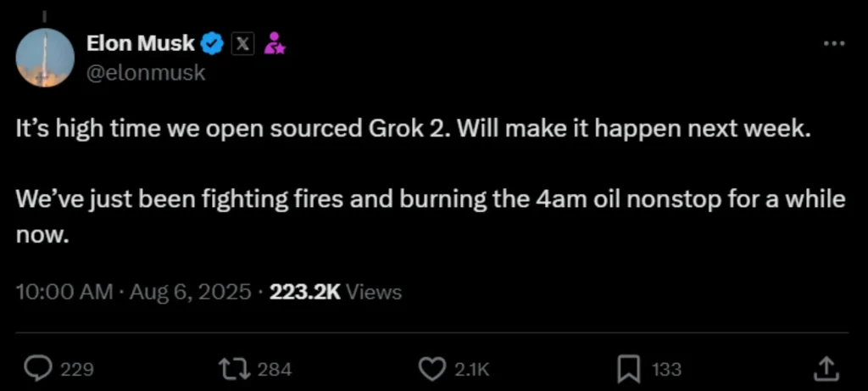Bookmark the tweet with the bookmark icon

click(628, 368)
